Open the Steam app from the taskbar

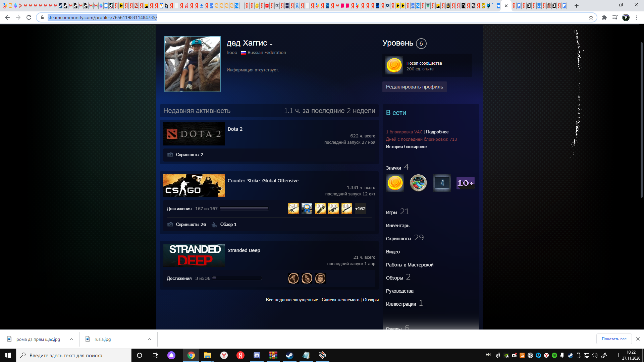289,355
